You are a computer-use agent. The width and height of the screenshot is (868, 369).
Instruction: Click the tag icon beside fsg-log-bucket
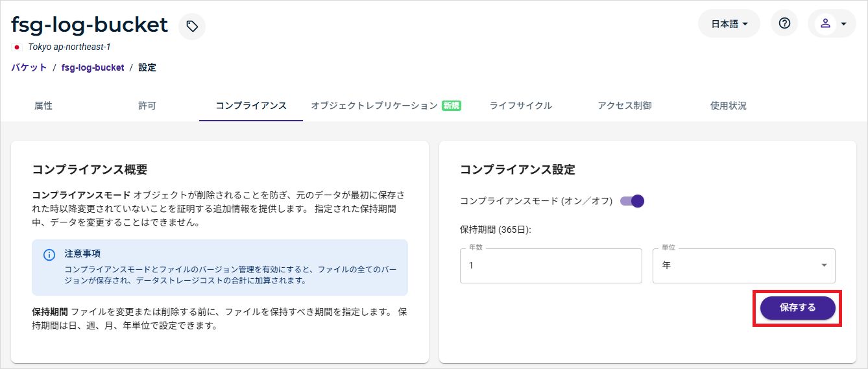pyautogui.click(x=192, y=27)
